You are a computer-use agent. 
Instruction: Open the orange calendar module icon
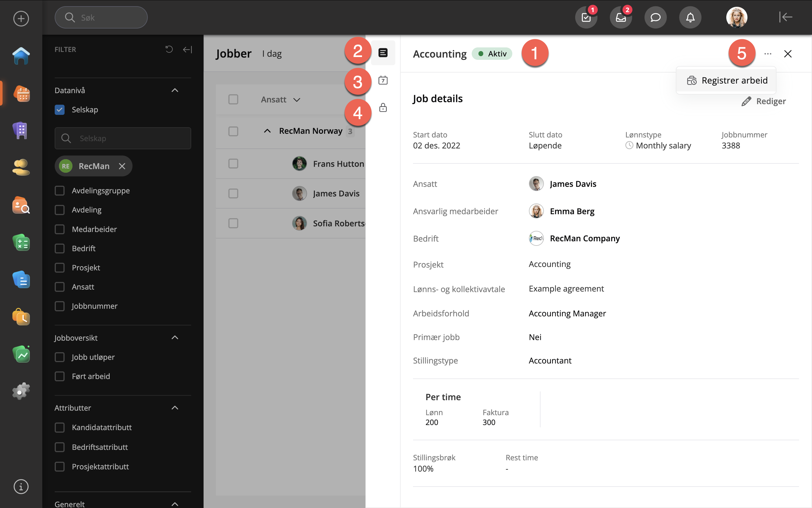[x=21, y=94]
